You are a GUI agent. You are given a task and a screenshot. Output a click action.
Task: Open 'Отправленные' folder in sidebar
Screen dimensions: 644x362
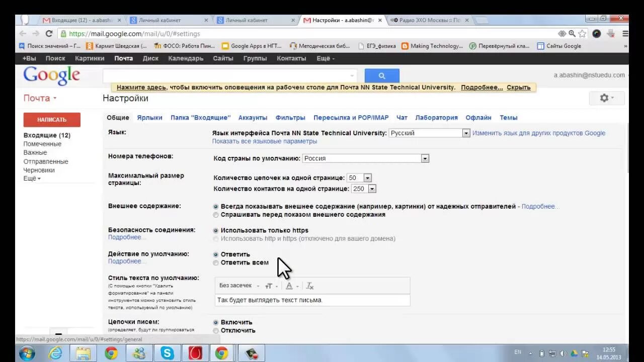46,161
